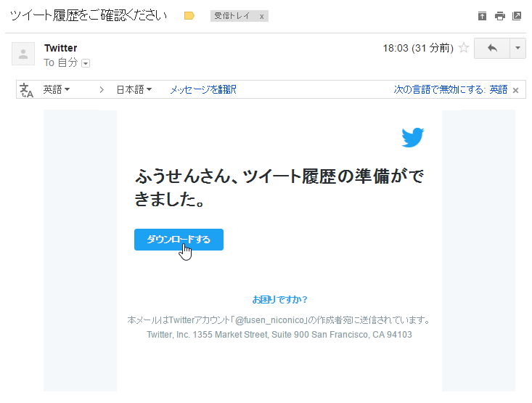Click the Twitter sender name
The image size is (532, 403).
(61, 48)
